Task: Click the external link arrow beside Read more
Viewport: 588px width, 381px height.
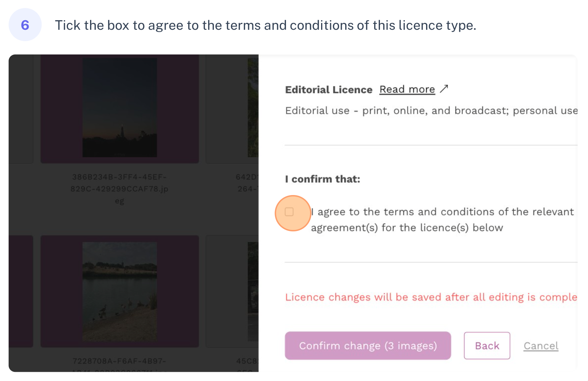Action: [444, 89]
